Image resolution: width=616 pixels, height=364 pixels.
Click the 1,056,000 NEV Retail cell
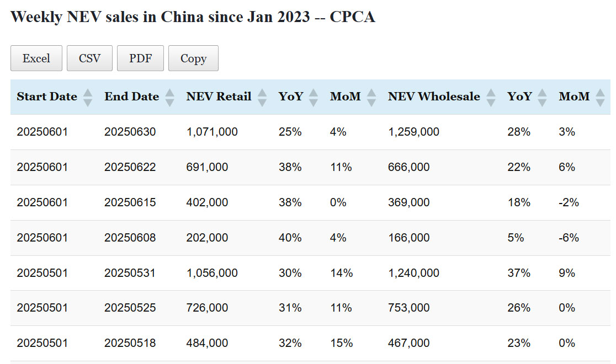pyautogui.click(x=212, y=273)
